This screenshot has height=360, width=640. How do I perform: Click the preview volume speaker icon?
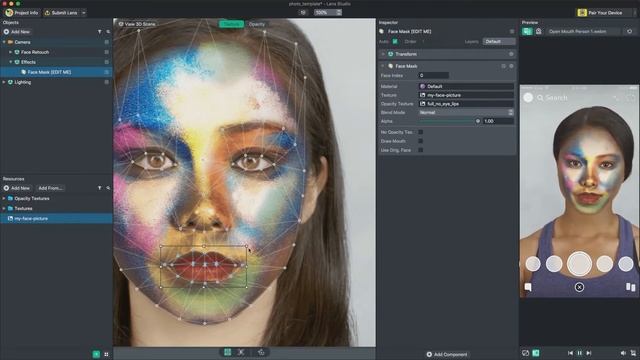[623, 353]
